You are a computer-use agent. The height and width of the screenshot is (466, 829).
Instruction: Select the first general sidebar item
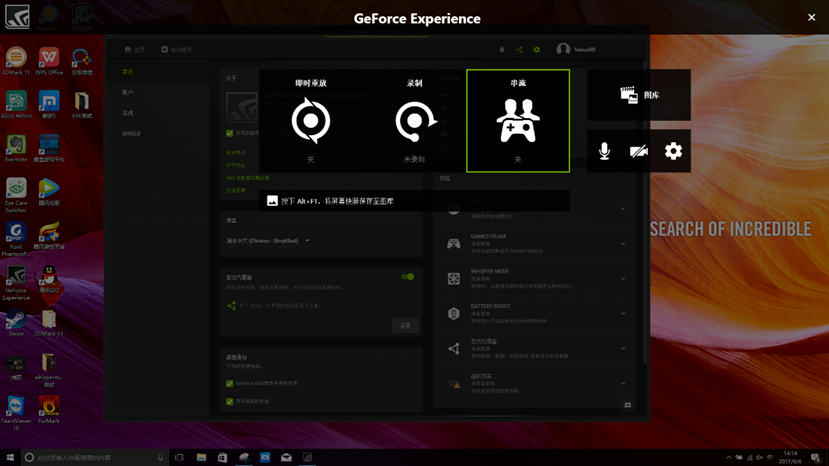point(127,72)
